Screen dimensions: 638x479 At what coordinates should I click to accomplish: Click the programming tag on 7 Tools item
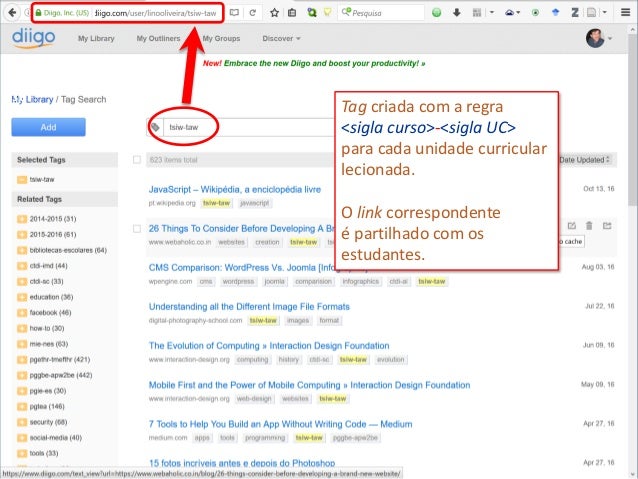point(265,437)
